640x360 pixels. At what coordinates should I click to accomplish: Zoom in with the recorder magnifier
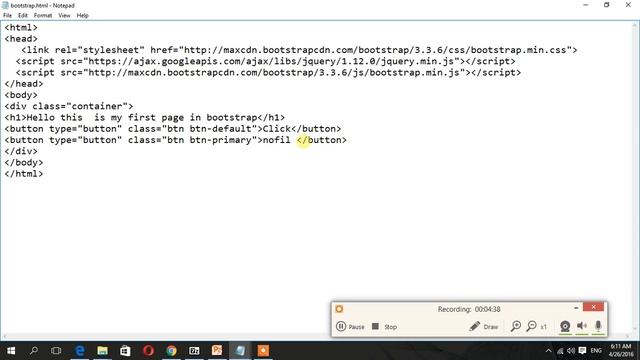pos(516,326)
